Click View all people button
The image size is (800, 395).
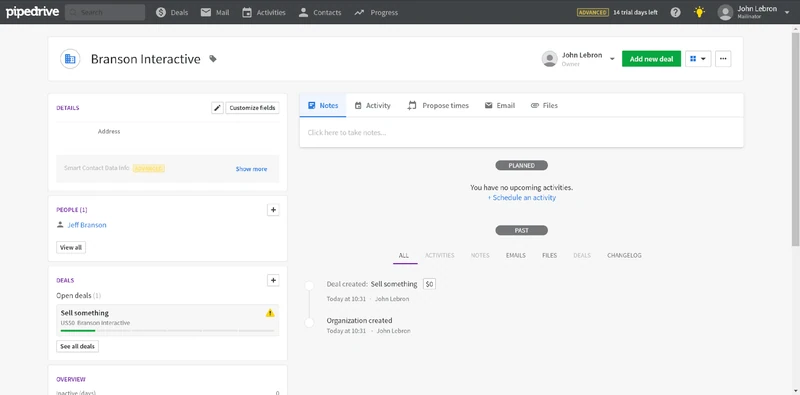tap(71, 248)
